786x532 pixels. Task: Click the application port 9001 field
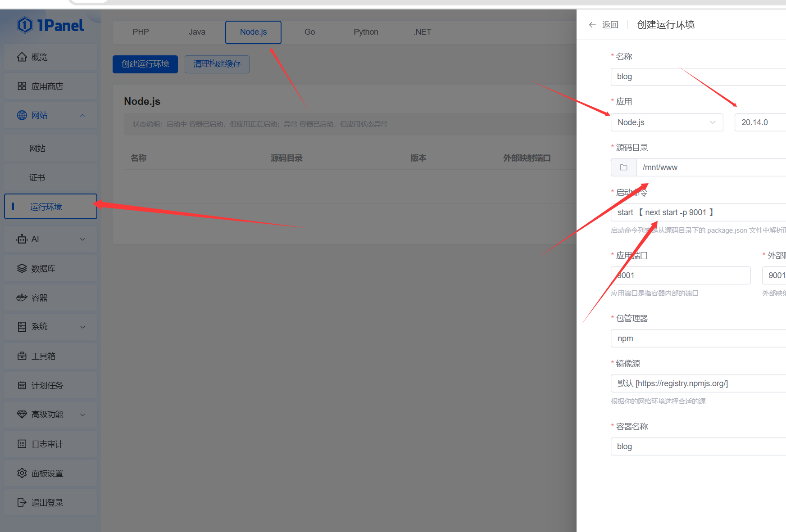click(x=680, y=275)
